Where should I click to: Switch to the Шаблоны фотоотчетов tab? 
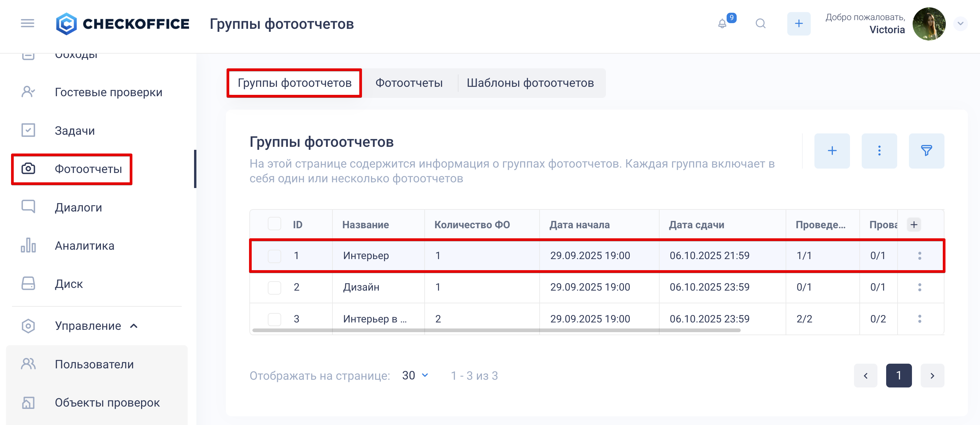530,83
